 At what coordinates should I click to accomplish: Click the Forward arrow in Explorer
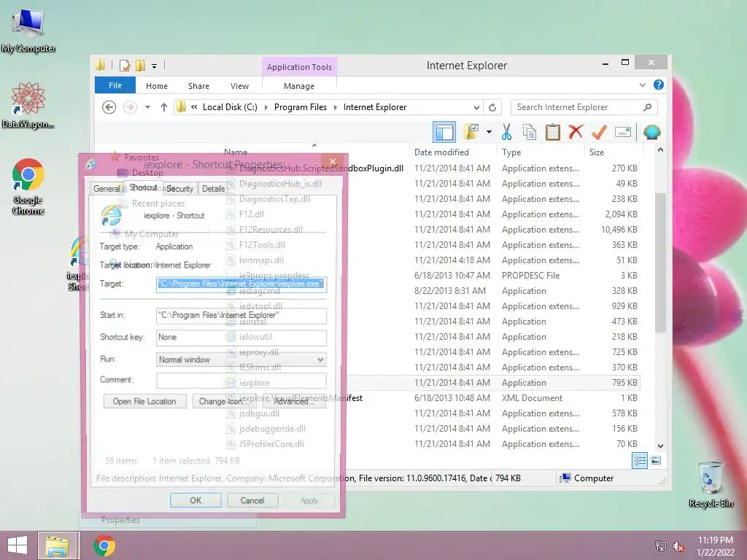(x=130, y=107)
